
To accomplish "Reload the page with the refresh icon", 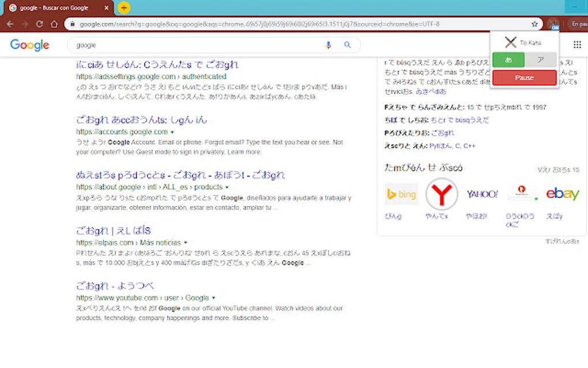I will (39, 24).
